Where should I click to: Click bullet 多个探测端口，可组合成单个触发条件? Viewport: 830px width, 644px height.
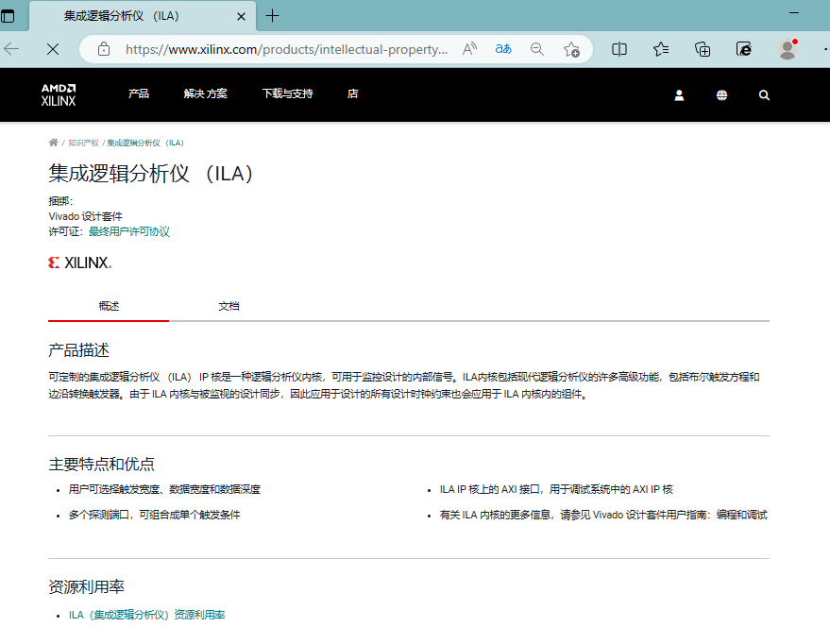point(154,515)
